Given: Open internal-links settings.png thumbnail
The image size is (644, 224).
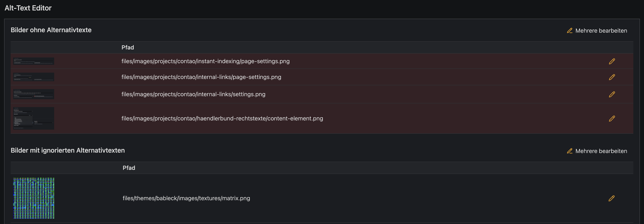Looking at the screenshot, I should pos(34,94).
